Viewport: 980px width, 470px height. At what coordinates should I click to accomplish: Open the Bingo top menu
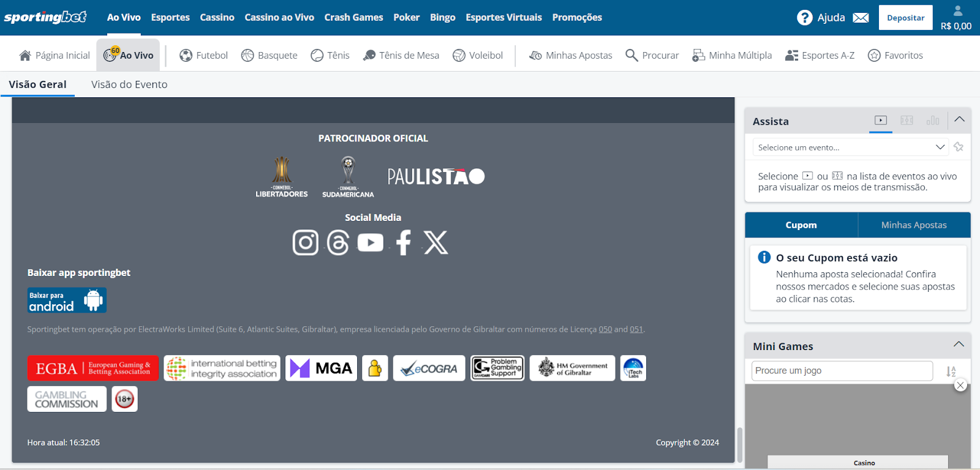point(442,17)
